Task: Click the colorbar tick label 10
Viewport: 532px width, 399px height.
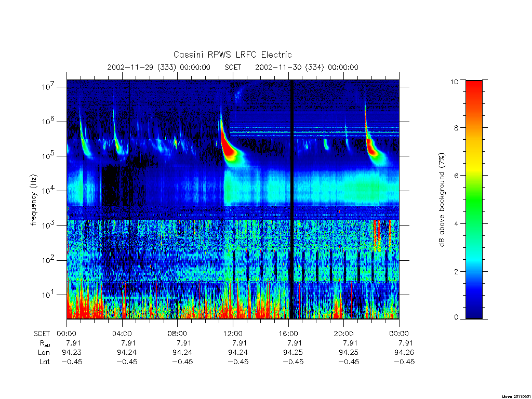Action: [454, 82]
